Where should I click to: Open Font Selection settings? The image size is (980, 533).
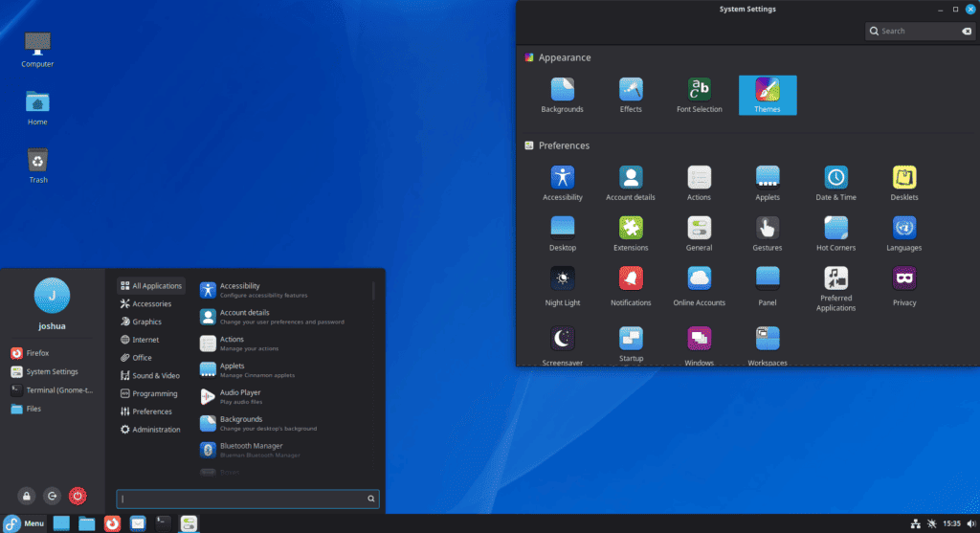coord(699,95)
